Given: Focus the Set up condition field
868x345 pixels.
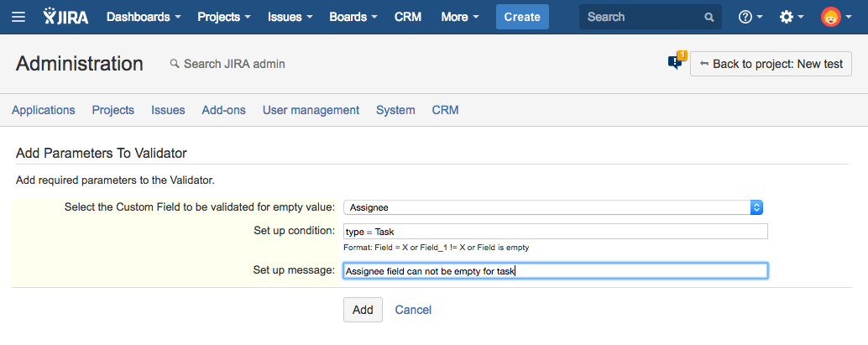Looking at the screenshot, I should (x=555, y=232).
